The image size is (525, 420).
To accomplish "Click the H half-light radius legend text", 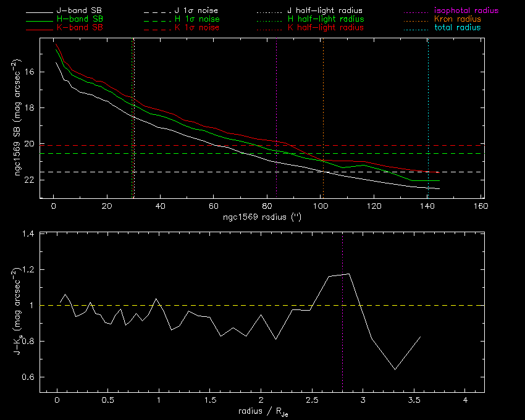I will (x=325, y=20).
